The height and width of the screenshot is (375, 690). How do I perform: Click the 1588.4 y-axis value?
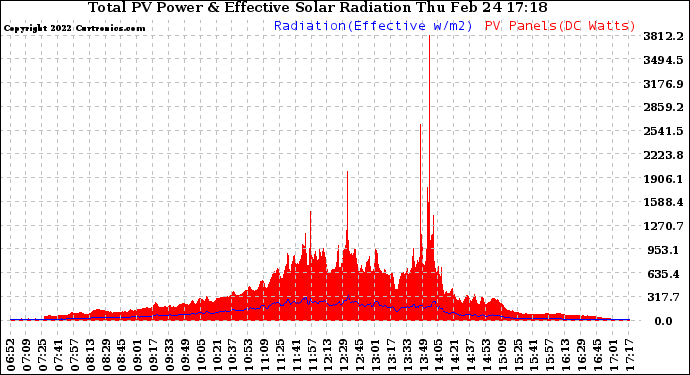[663, 202]
